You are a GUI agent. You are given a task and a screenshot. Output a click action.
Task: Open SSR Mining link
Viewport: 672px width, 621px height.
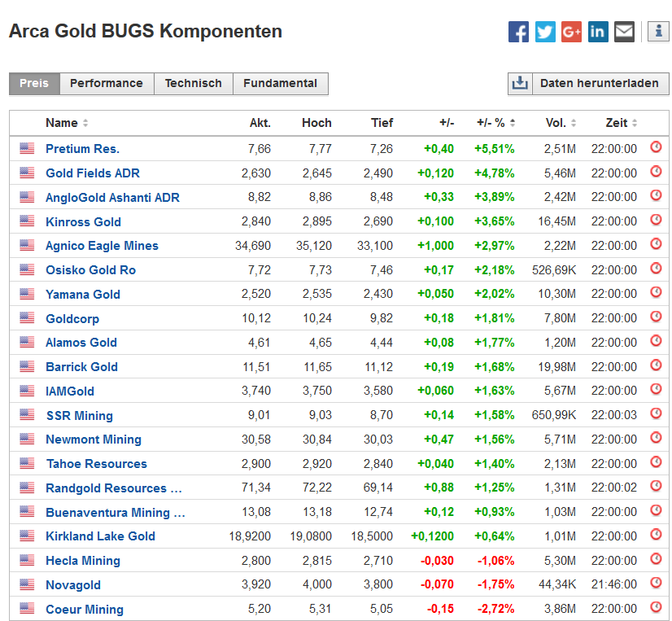80,416
